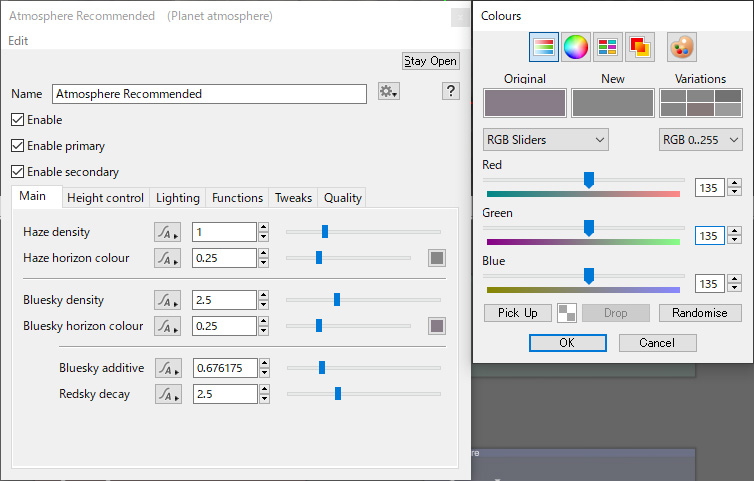Screen dimensions: 754x481
Task: Open Haze density animation button
Action: tap(167, 232)
